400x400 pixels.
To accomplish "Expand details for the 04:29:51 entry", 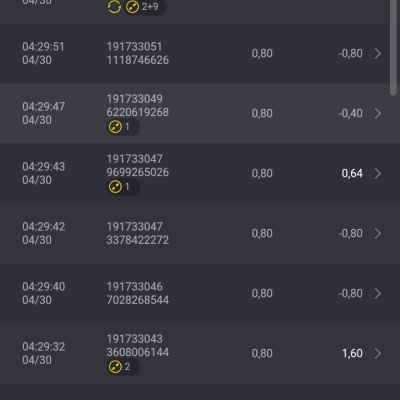I will (378, 53).
